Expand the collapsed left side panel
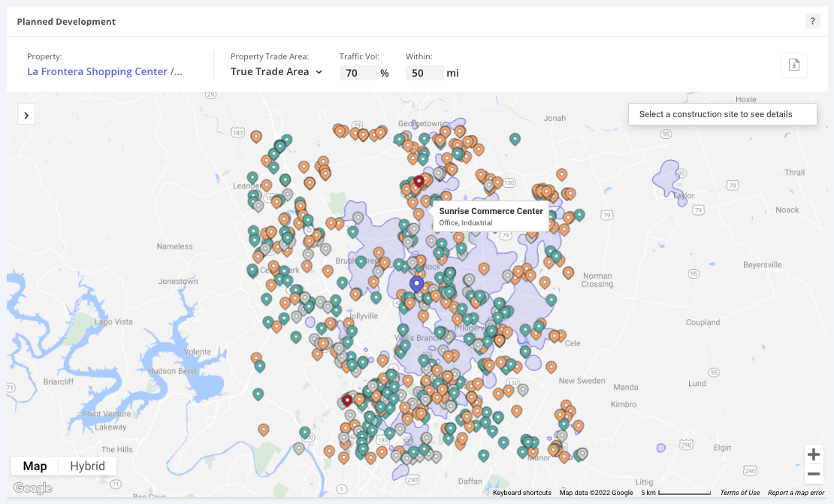The image size is (834, 504). [x=26, y=113]
